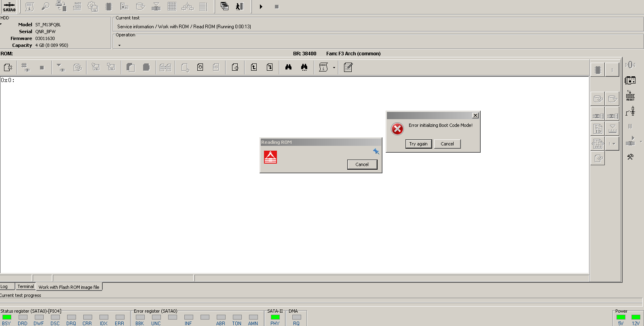Click the chip button on right panel
644x326 pixels.
pyautogui.click(x=598, y=70)
